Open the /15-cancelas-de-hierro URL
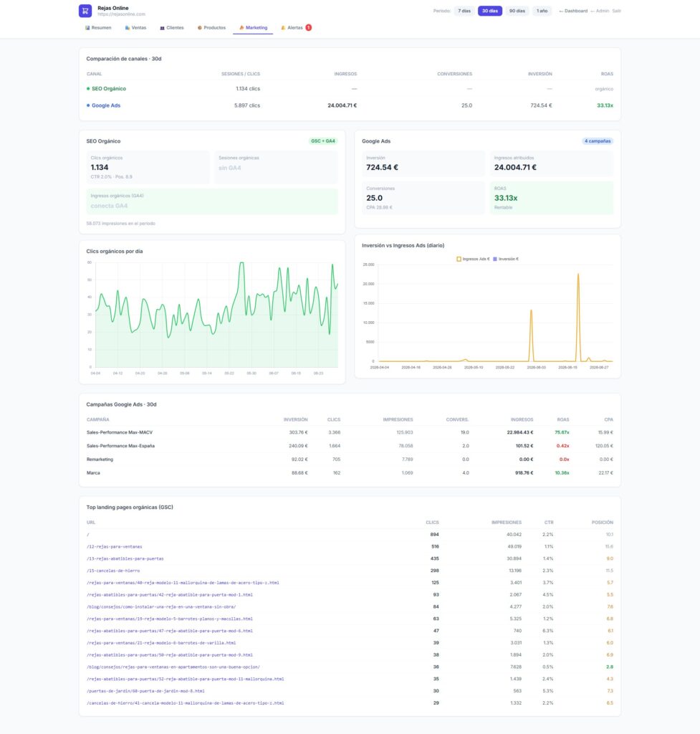 point(113,571)
